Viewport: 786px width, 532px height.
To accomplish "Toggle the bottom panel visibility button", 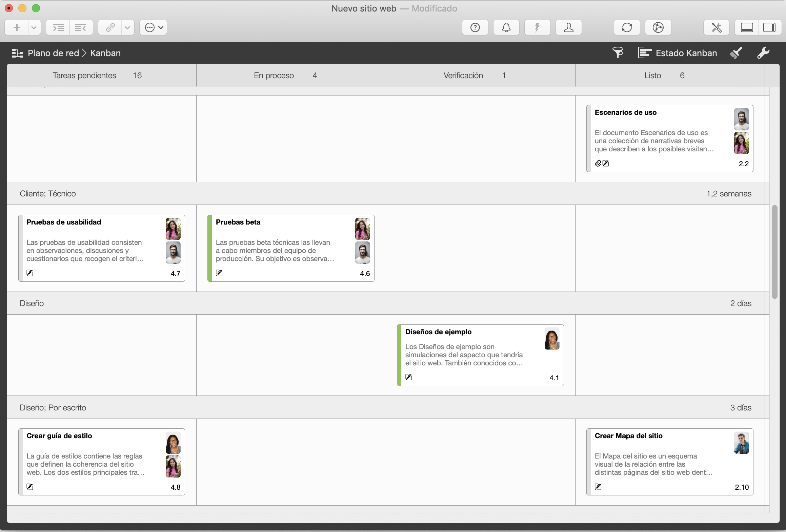I will click(747, 27).
